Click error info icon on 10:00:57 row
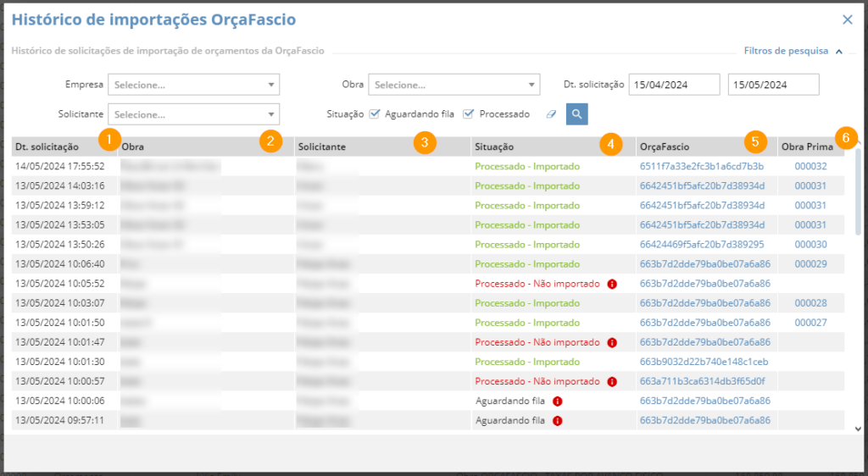The height and width of the screenshot is (476, 868). tap(612, 382)
